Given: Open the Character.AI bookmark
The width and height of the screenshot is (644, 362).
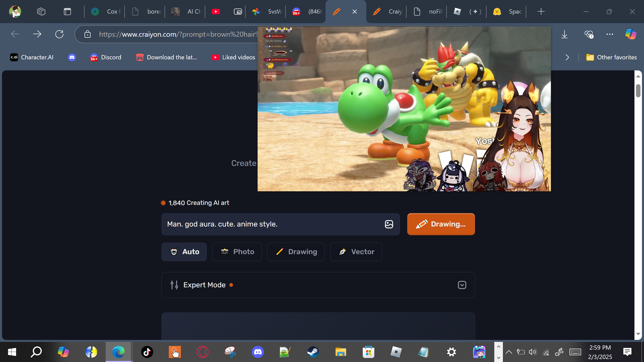Looking at the screenshot, I should 32,57.
